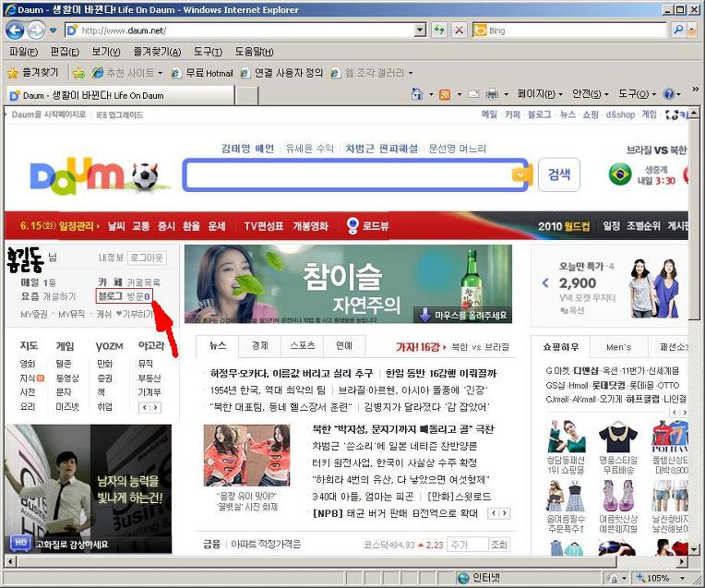Expand the address bar URL dropdown
The width and height of the screenshot is (705, 588).
(x=420, y=30)
